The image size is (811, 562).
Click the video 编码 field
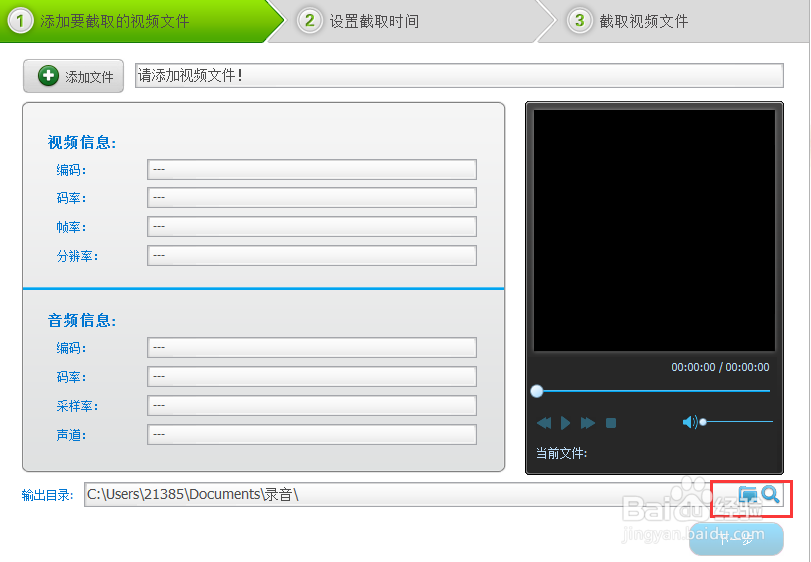coord(312,170)
